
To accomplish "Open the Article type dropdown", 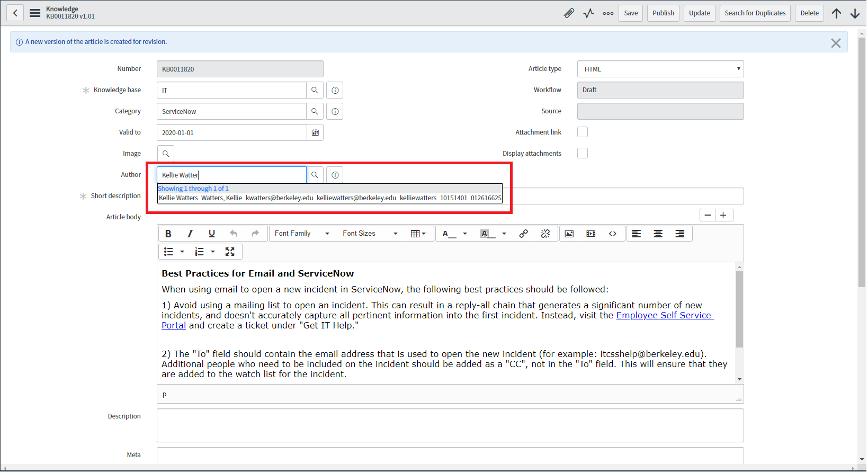I will tap(660, 69).
